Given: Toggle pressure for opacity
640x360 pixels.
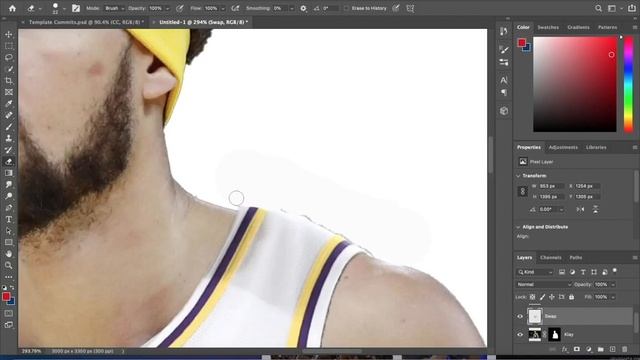Looking at the screenshot, I should click(x=180, y=8).
